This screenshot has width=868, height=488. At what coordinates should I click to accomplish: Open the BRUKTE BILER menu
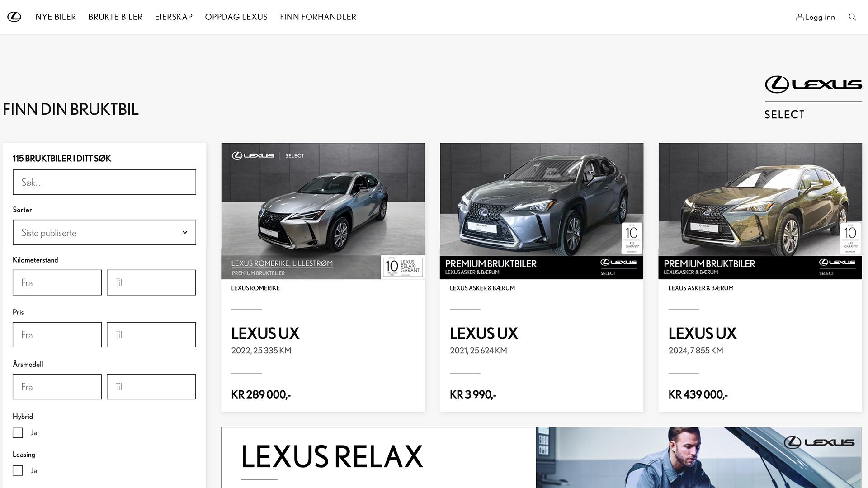click(x=115, y=17)
